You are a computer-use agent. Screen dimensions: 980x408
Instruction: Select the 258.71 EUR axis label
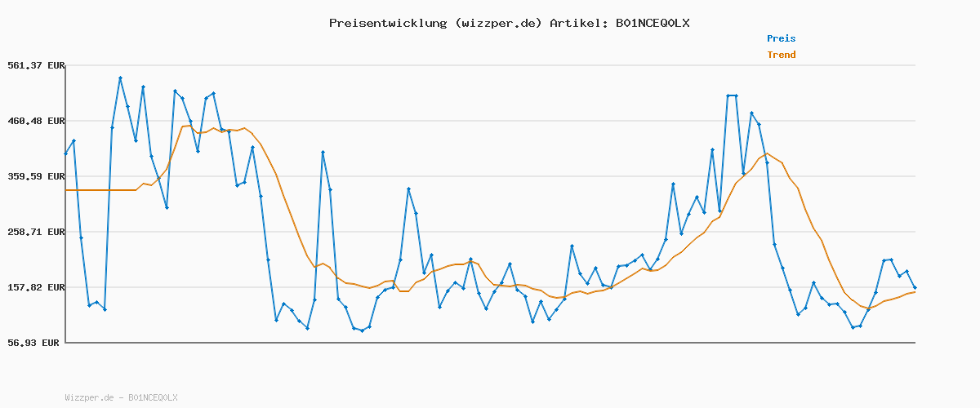[33, 232]
